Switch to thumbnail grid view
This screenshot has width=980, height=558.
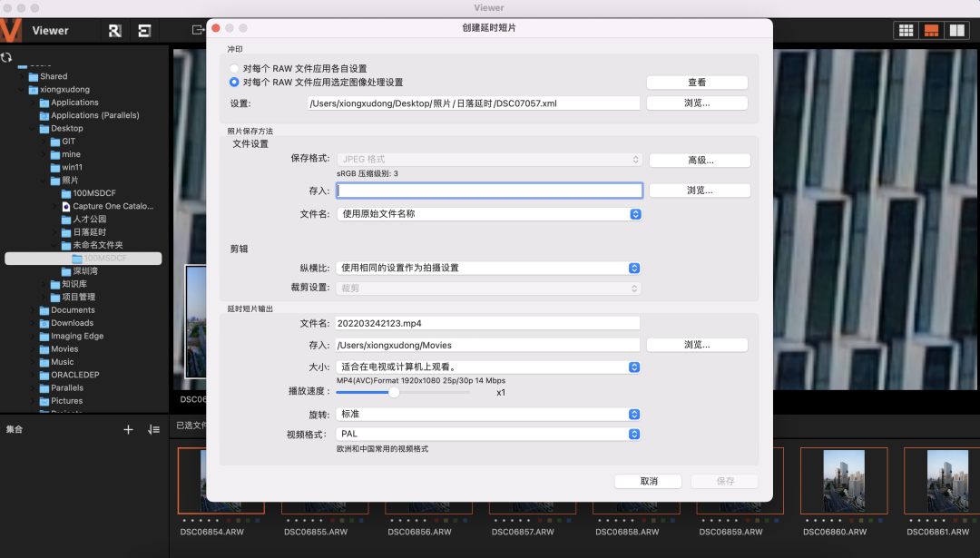click(x=906, y=31)
